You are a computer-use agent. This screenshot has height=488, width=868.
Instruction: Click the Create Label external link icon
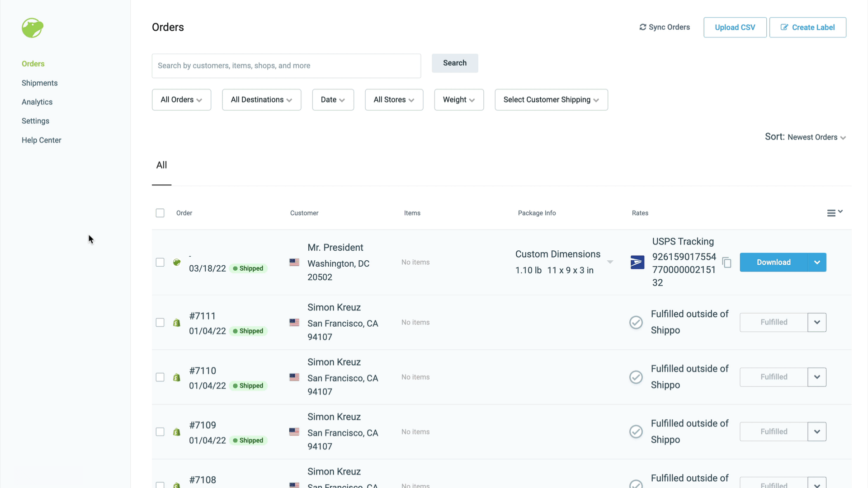pyautogui.click(x=784, y=27)
